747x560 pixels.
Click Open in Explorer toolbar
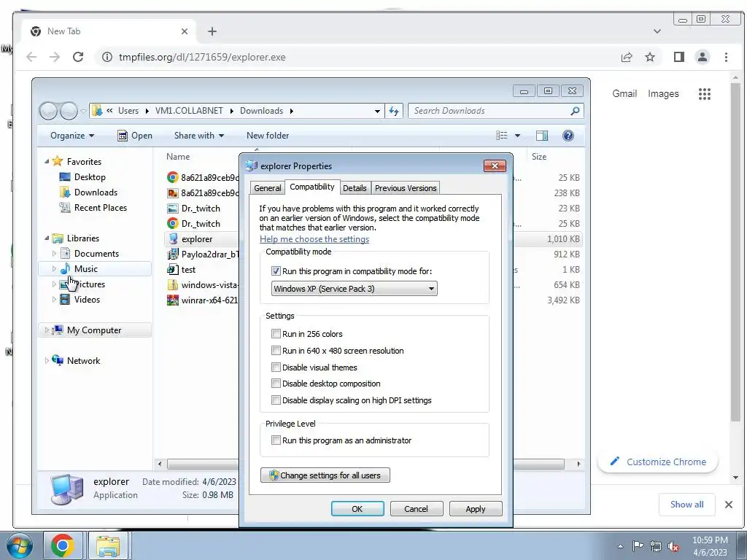click(135, 136)
